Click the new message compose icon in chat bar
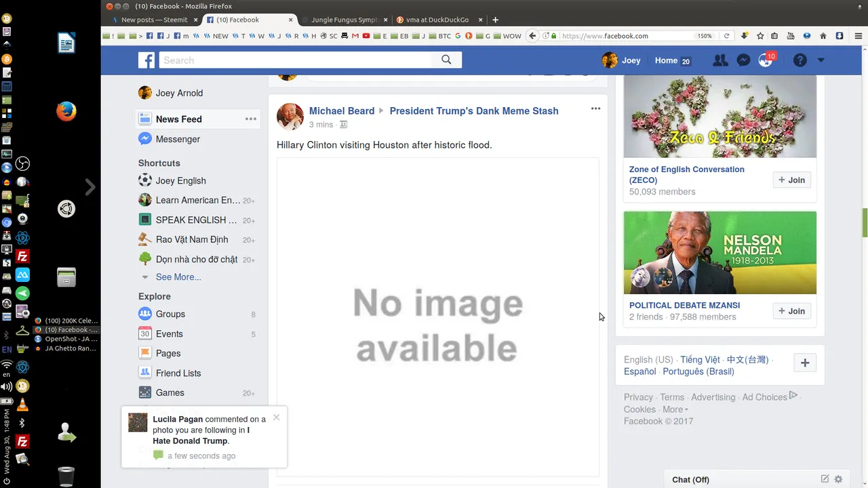 coord(825,479)
